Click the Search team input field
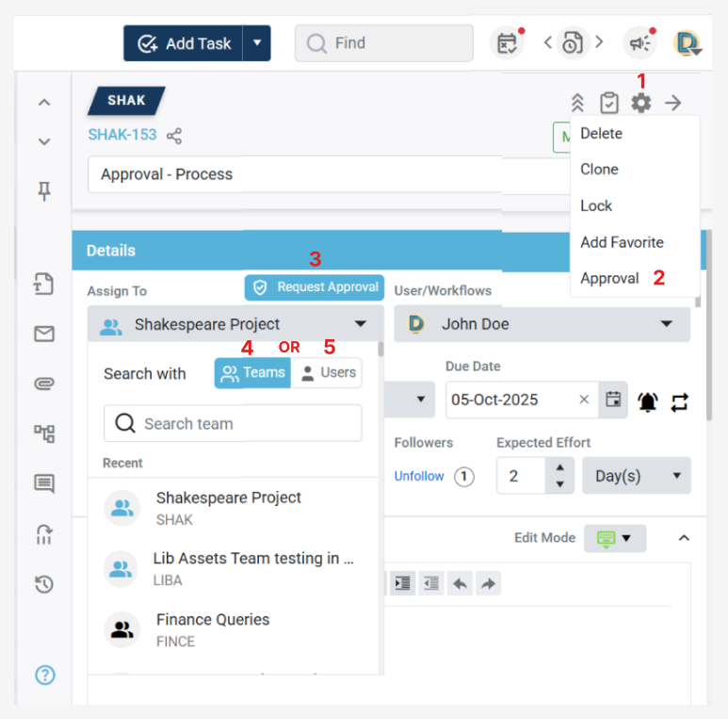 click(x=234, y=424)
